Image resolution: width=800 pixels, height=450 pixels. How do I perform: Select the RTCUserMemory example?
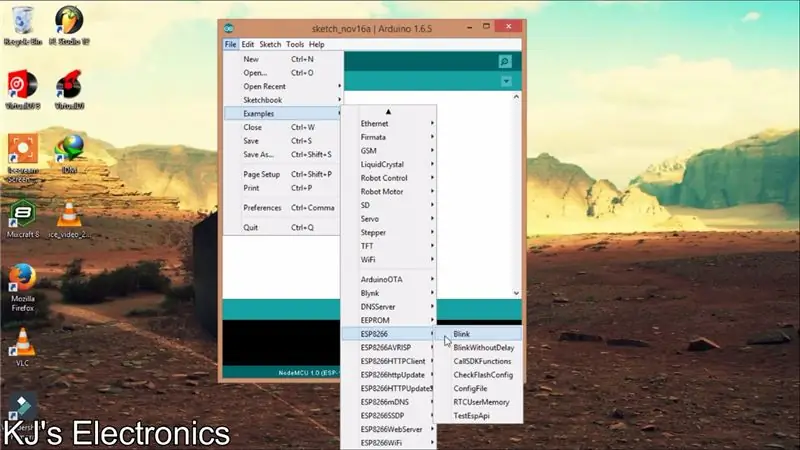pyautogui.click(x=479, y=402)
